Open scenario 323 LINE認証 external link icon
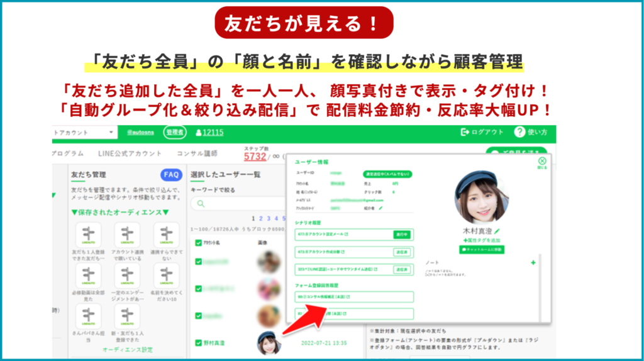 pos(375,269)
